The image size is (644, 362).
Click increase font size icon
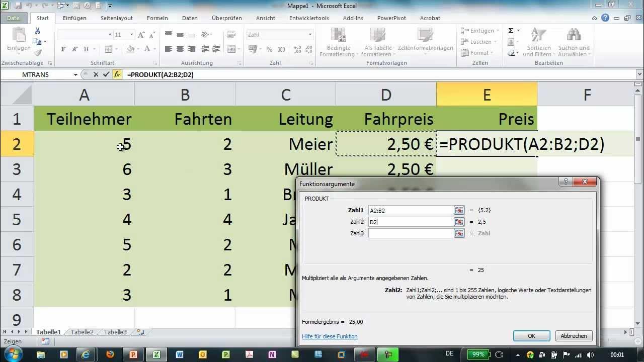pos(141,35)
